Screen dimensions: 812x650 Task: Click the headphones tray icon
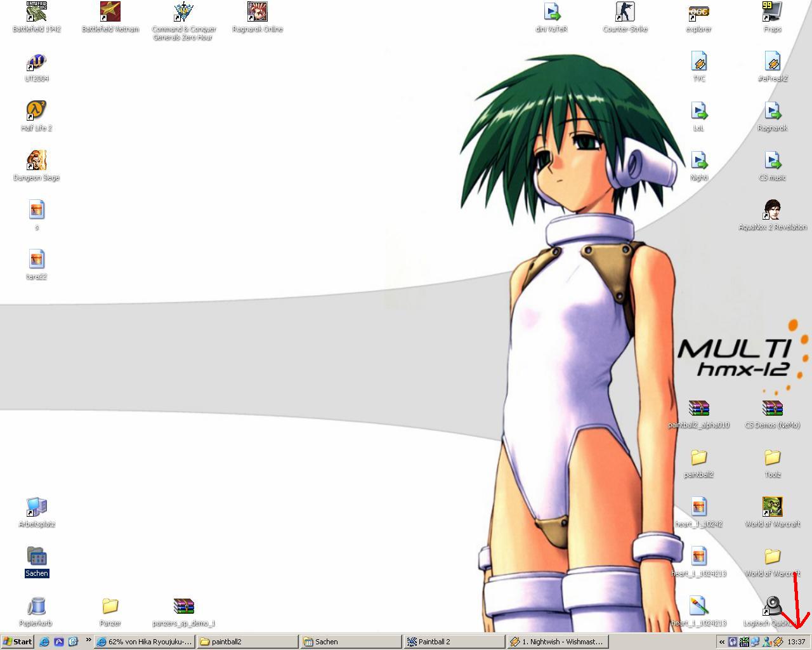[733, 642]
